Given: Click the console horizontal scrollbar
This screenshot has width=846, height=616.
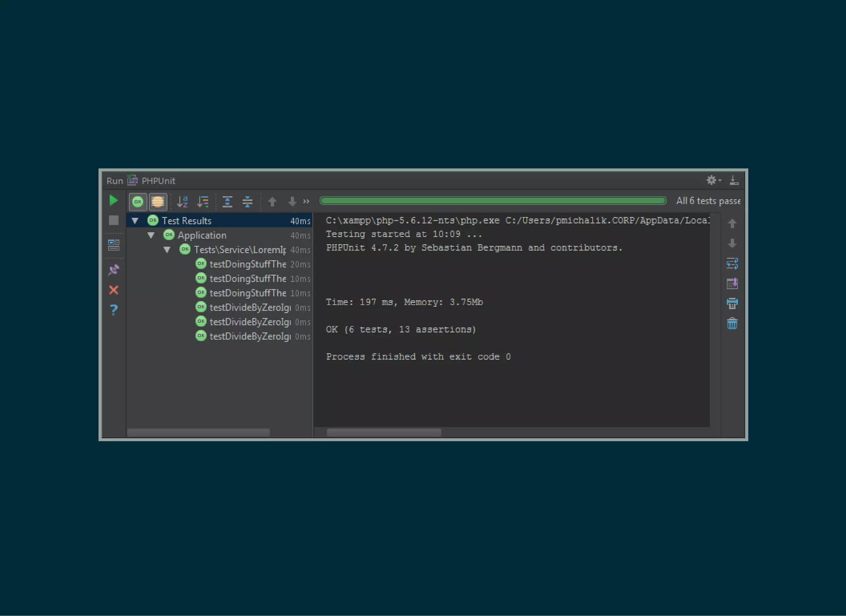Looking at the screenshot, I should pyautogui.click(x=384, y=432).
